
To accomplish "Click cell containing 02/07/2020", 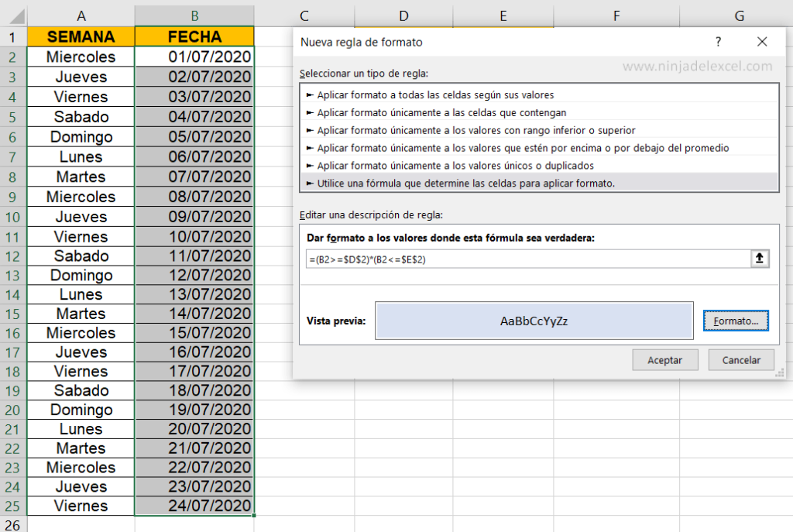I will tap(194, 77).
